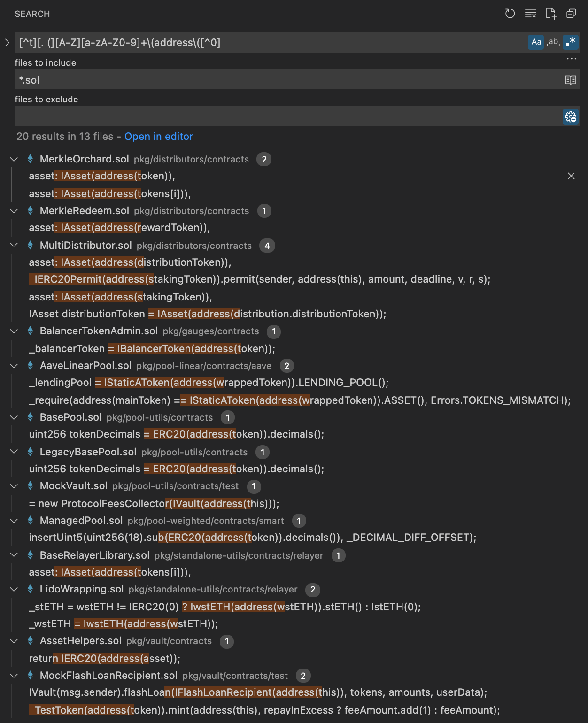The width and height of the screenshot is (588, 723).
Task: Collapse LegacyBasePool.sol results
Action: coord(14,452)
